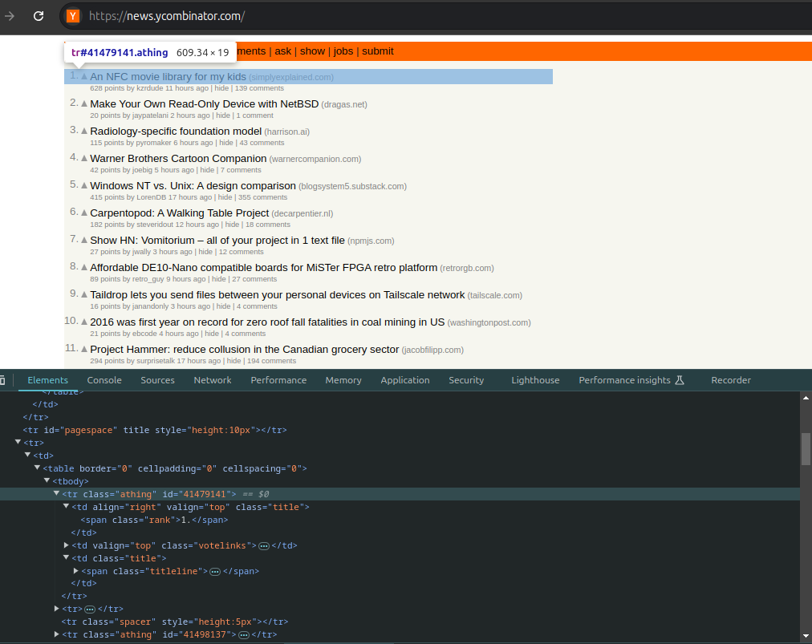
Task: Open the Memory tab
Action: click(x=343, y=380)
